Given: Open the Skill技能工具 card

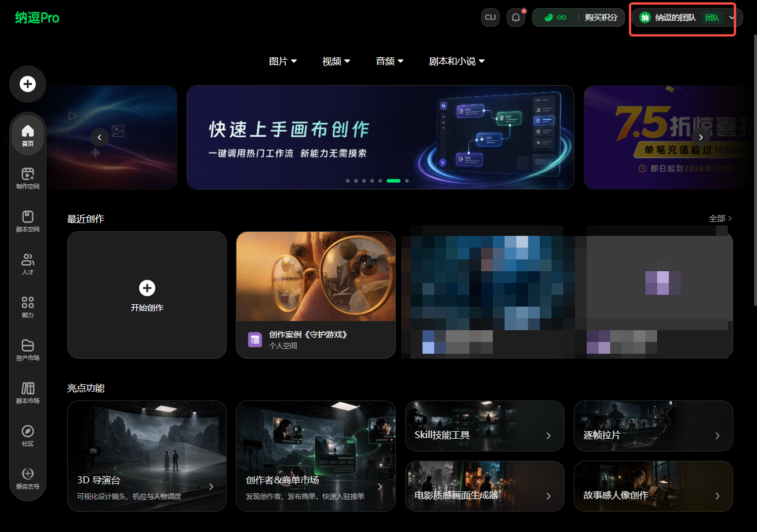Looking at the screenshot, I should (x=485, y=426).
